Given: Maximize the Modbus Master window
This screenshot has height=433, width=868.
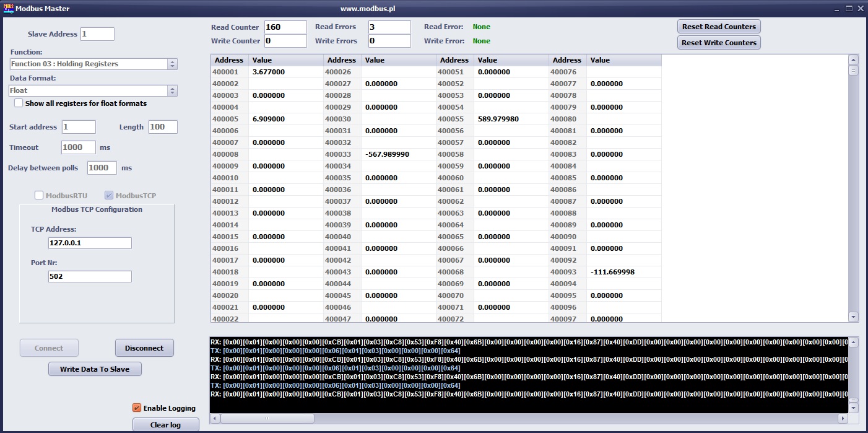Looking at the screenshot, I should click(x=849, y=9).
